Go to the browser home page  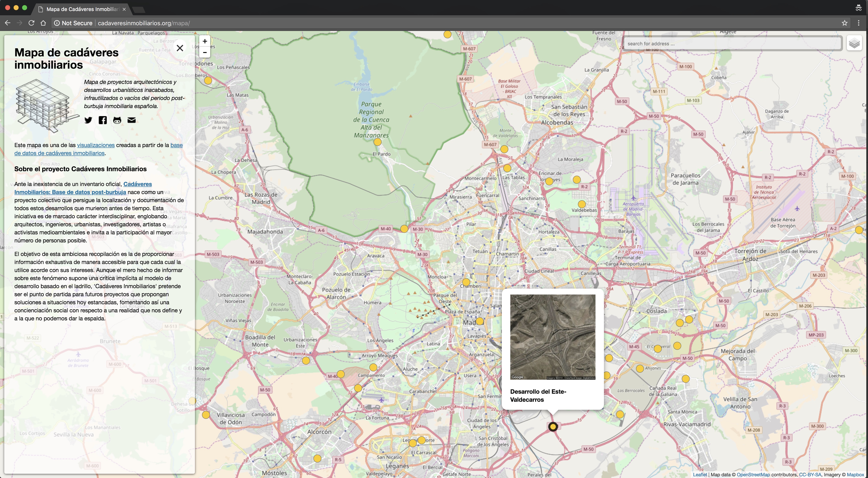pos(43,23)
